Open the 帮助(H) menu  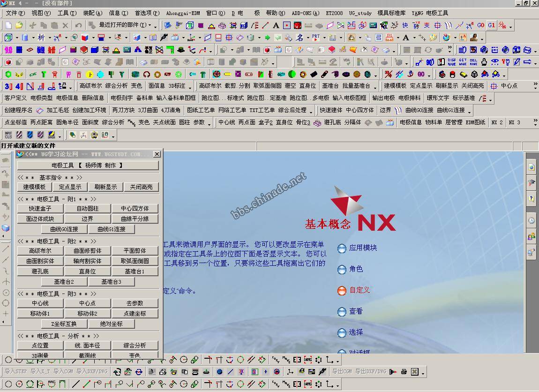point(276,13)
